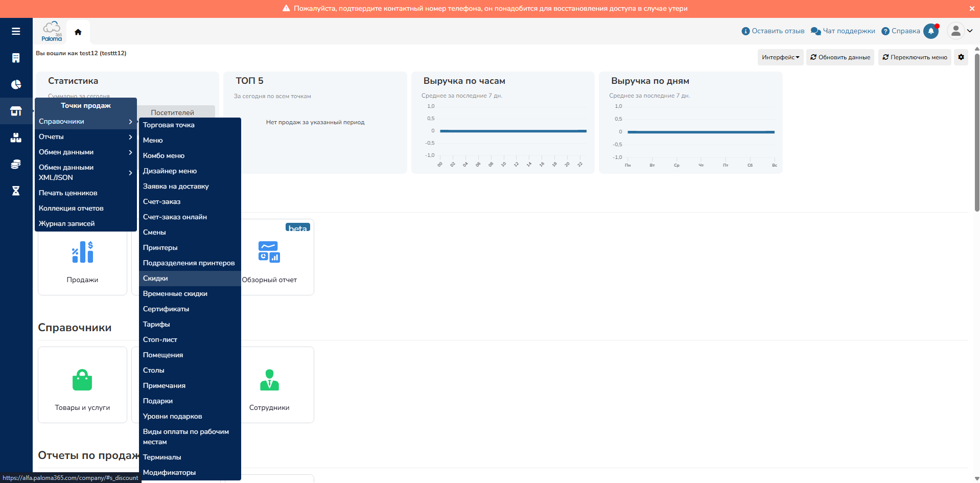Click Обновить данные button
Screen dimensions: 980x483
tap(840, 57)
